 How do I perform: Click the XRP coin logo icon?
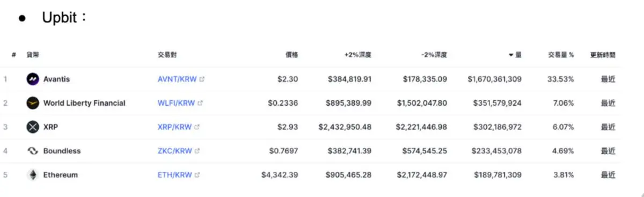(x=33, y=127)
